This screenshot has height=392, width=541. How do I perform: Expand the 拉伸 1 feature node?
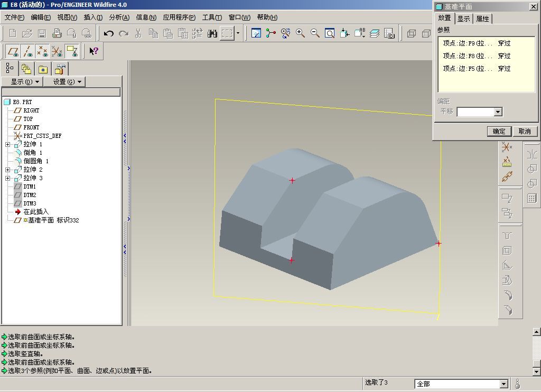click(x=8, y=144)
